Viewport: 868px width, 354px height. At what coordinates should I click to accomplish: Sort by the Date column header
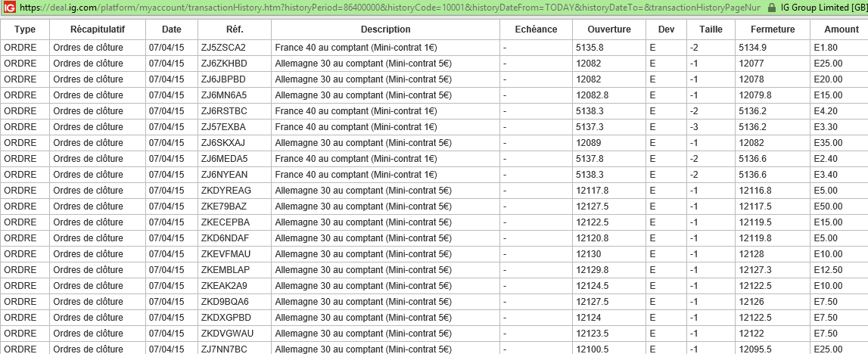[172, 29]
